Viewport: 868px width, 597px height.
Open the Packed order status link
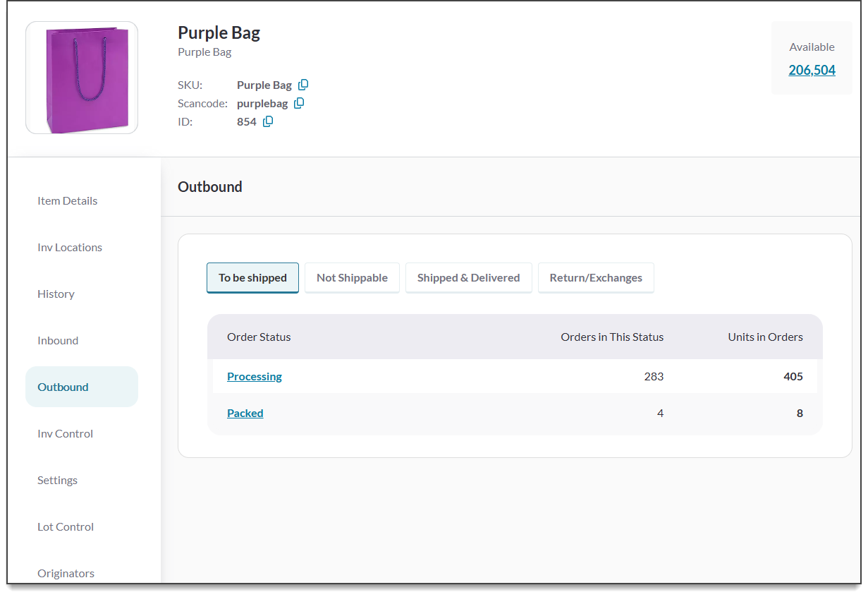[245, 413]
